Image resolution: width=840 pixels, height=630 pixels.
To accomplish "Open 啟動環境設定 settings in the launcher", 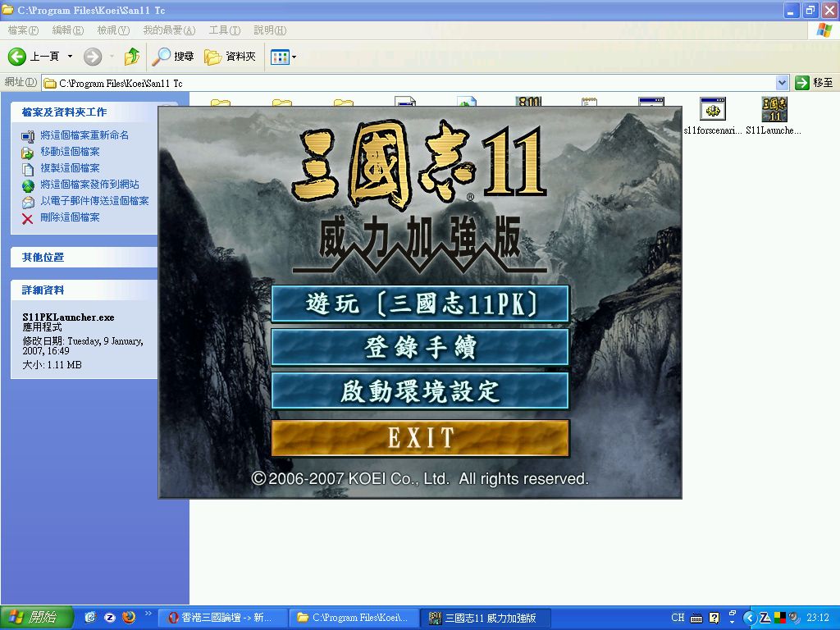I will (420, 391).
